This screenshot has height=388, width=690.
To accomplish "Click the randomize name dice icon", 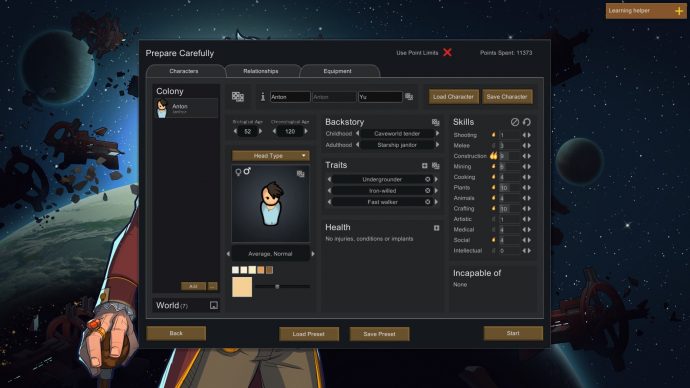I will click(409, 97).
